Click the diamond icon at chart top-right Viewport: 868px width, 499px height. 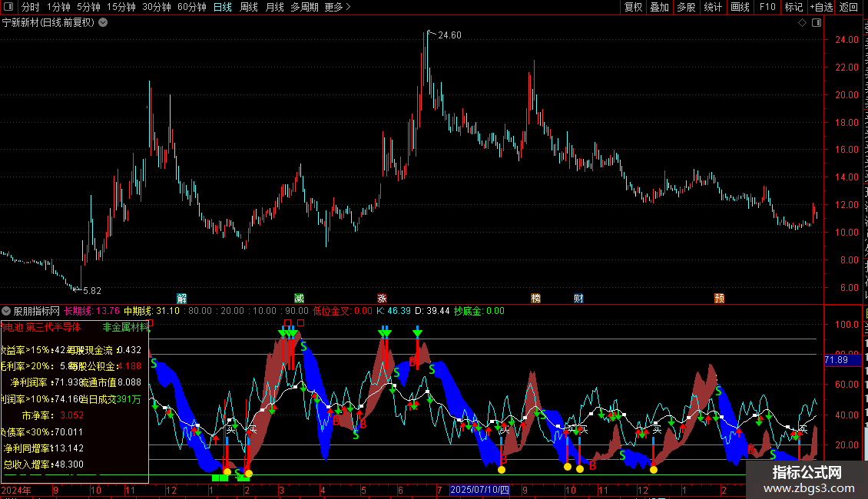802,23
